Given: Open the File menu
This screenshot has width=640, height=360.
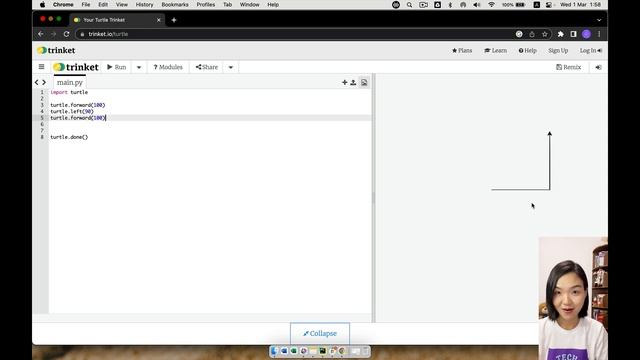Looking at the screenshot, I should pos(86,5).
